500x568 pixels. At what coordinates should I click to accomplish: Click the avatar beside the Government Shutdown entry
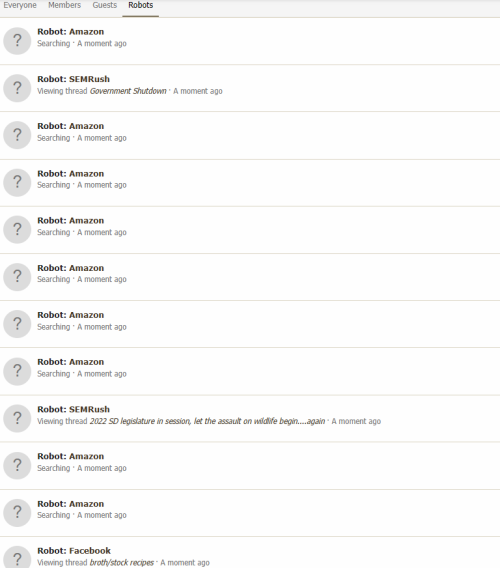point(17,88)
